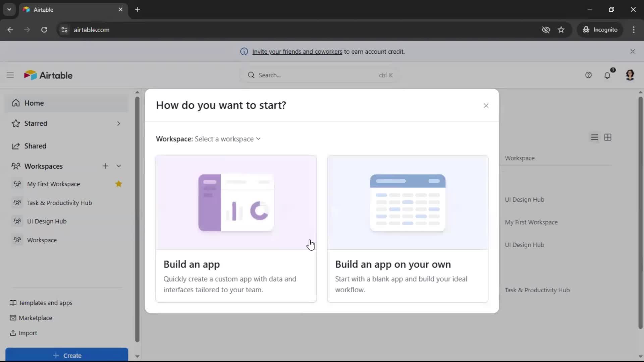Open My First Workspace in sidebar
This screenshot has height=362, width=644.
(x=54, y=184)
